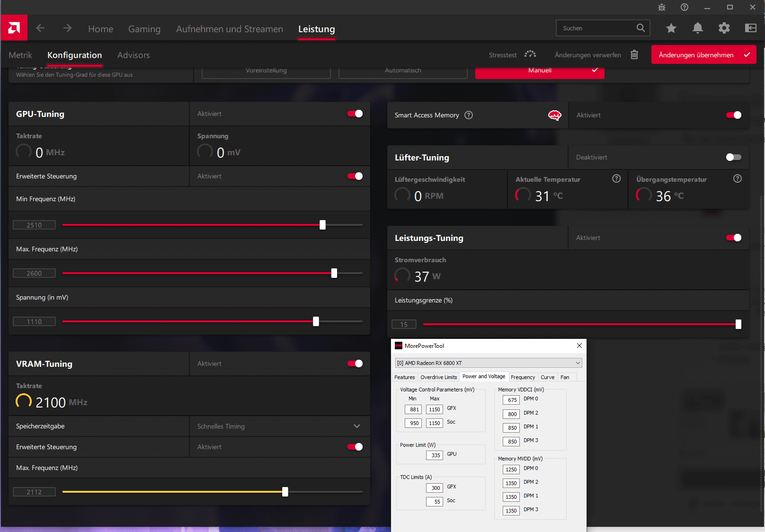Click the Spannung (in mV) slider handle
Viewport: 765px width, 532px height.
coord(316,321)
